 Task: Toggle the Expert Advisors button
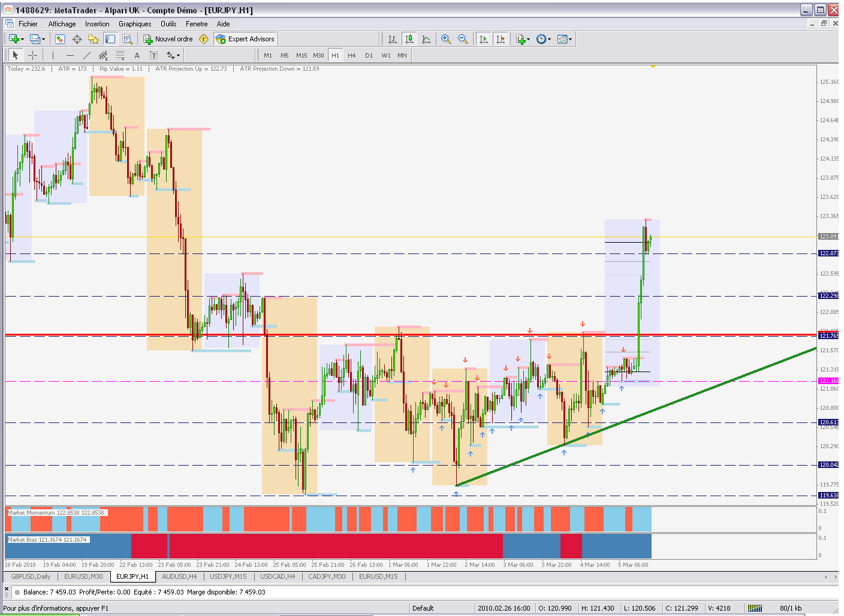coord(245,39)
